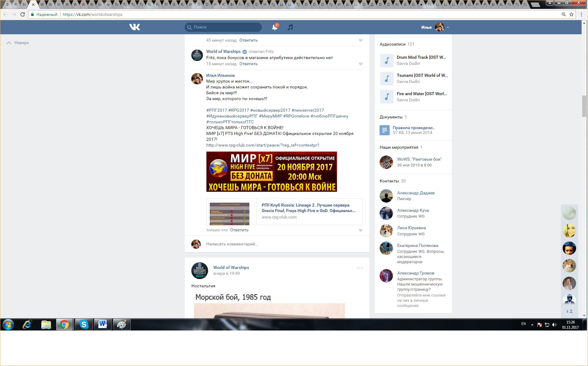Click the VK logo in the header
588x366 pixels.
tap(134, 27)
